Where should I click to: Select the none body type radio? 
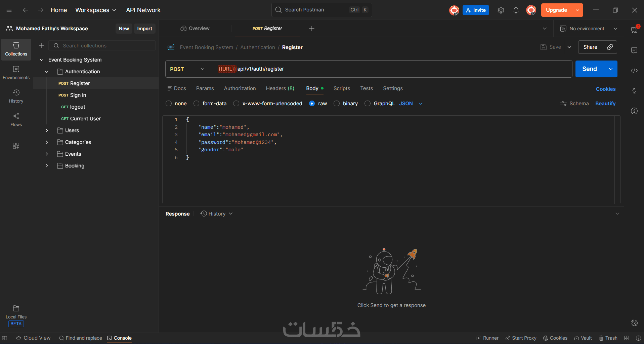pyautogui.click(x=169, y=104)
